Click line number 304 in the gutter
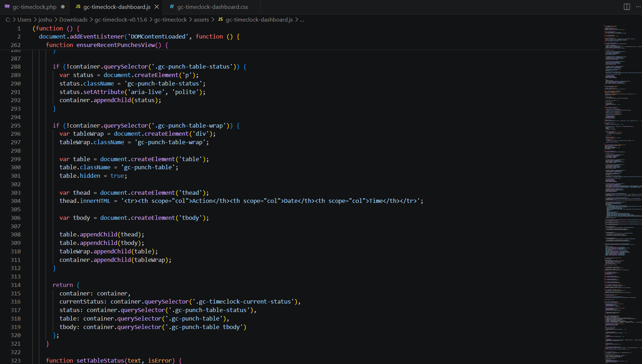 point(16,201)
